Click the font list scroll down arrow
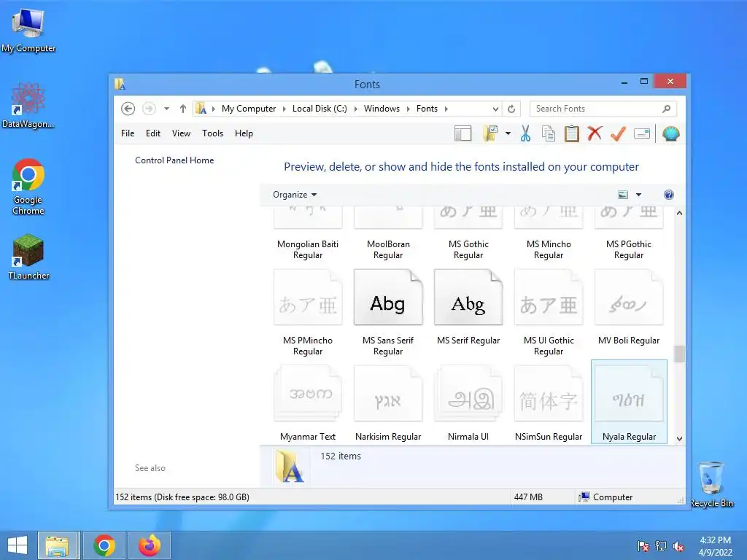This screenshot has width=747, height=560. tap(679, 438)
